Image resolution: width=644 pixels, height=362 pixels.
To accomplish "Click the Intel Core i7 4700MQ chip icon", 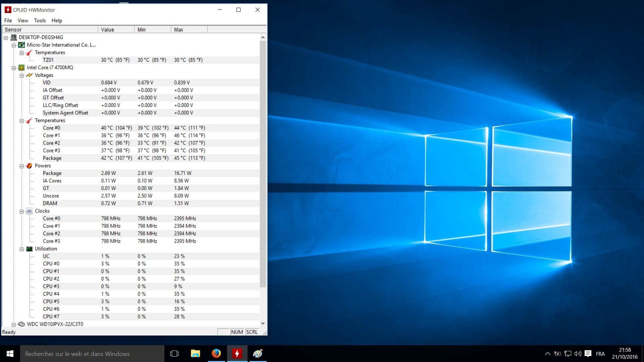I will tap(21, 67).
